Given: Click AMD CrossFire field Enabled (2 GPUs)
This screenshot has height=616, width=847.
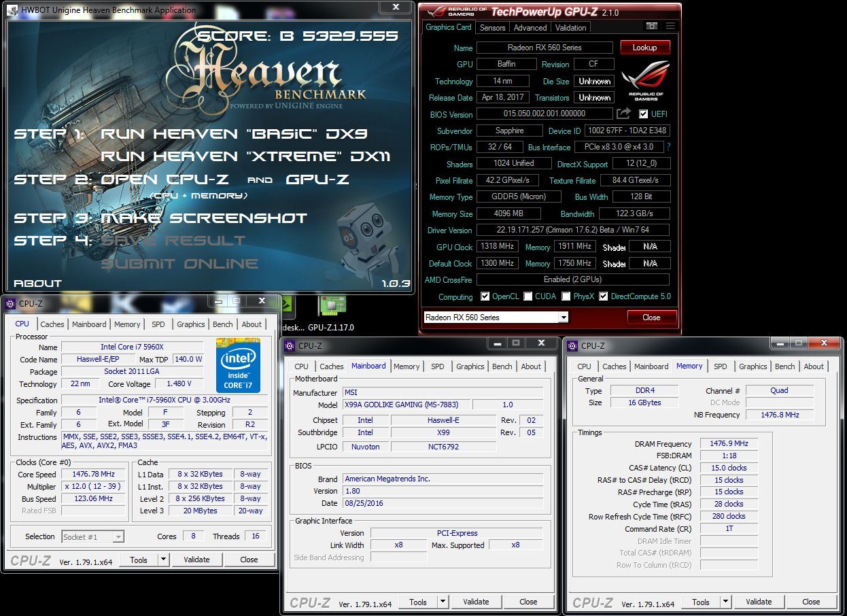Looking at the screenshot, I should tap(572, 279).
